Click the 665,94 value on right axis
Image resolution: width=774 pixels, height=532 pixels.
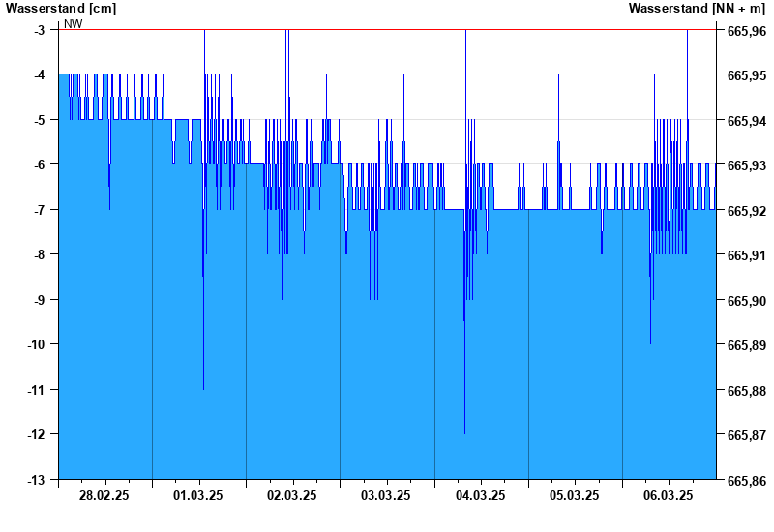(x=747, y=121)
